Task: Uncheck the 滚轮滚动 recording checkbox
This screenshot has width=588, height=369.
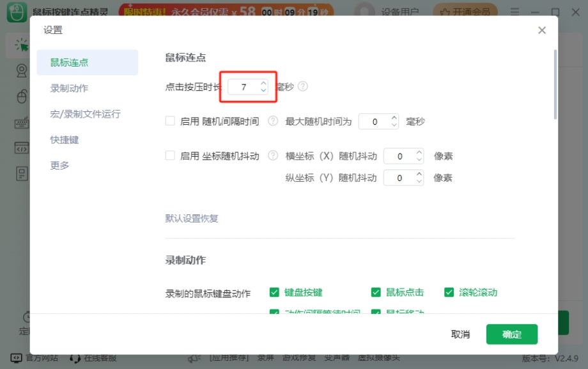Action: (x=449, y=292)
